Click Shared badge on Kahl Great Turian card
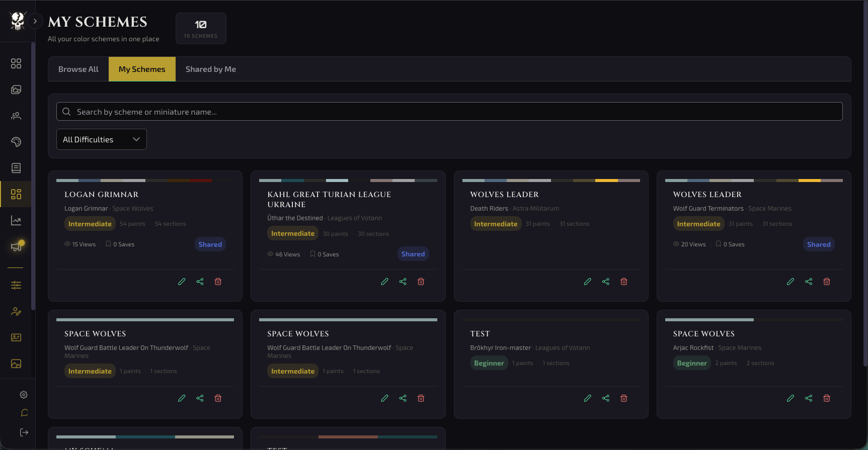This screenshot has width=868, height=450. click(x=413, y=254)
